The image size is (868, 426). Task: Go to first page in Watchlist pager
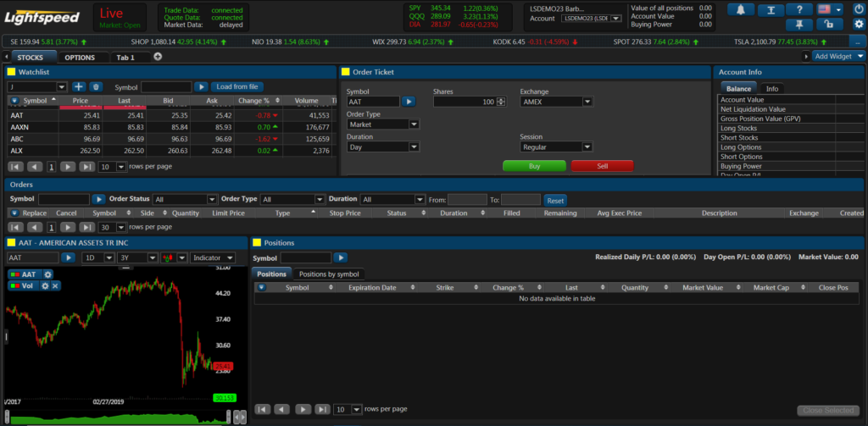[x=15, y=166]
